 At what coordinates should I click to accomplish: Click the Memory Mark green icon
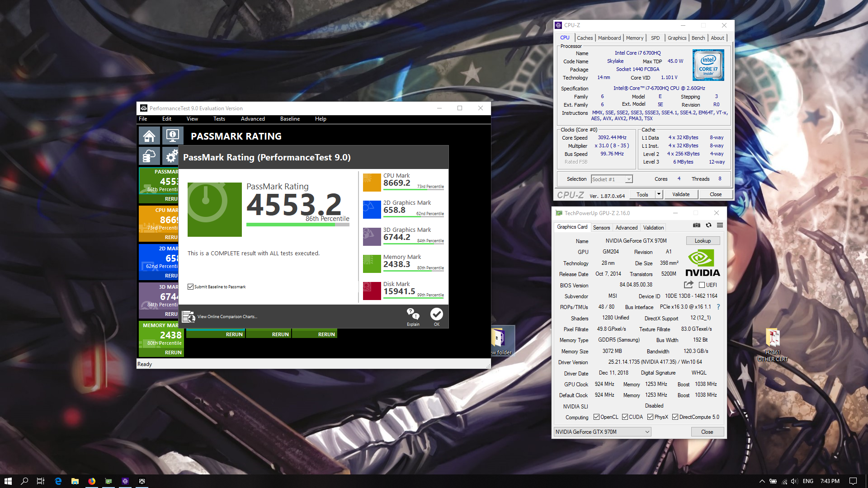pyautogui.click(x=372, y=264)
